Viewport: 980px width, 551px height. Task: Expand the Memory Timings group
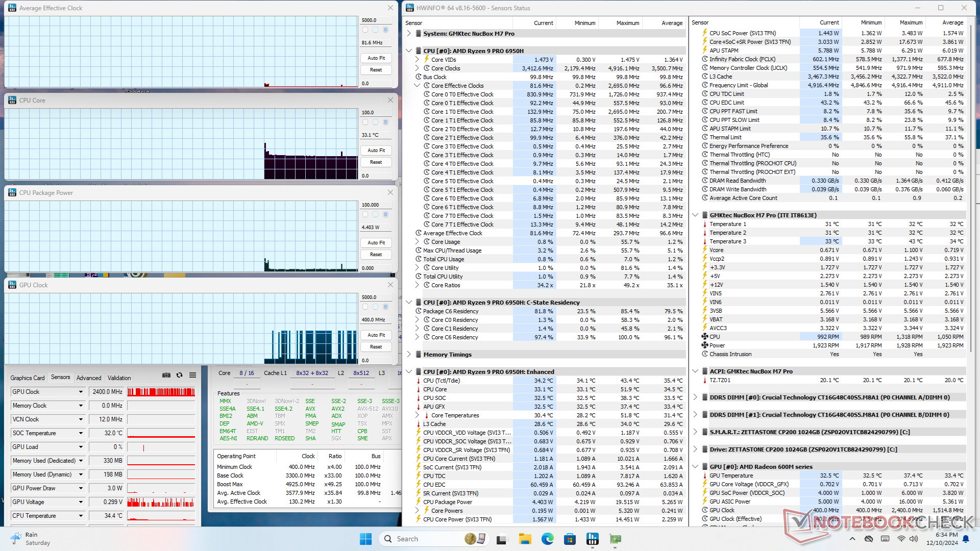(409, 355)
